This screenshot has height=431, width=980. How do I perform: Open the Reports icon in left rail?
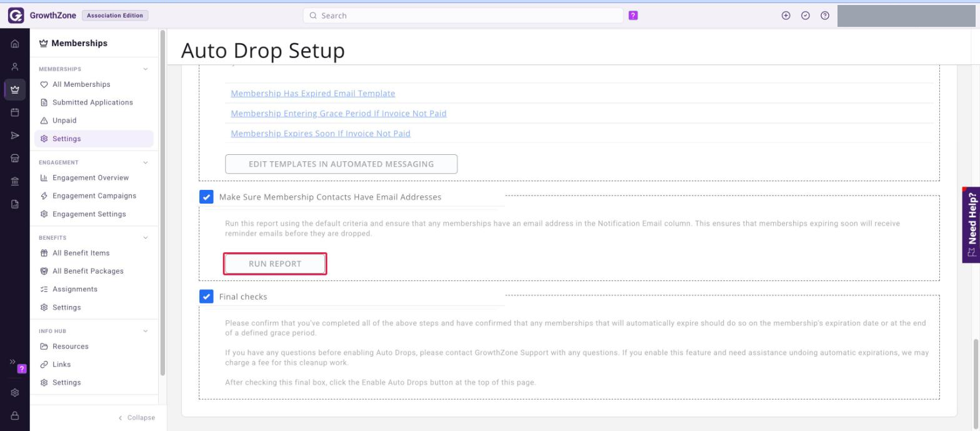pyautogui.click(x=15, y=204)
